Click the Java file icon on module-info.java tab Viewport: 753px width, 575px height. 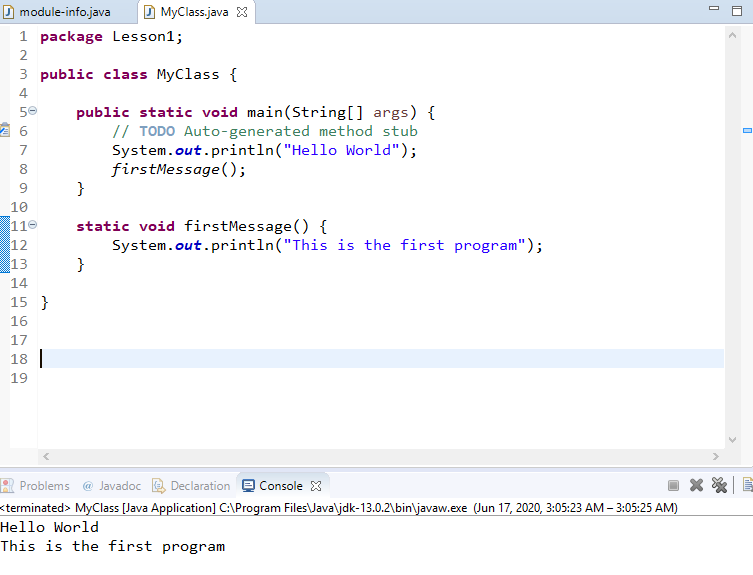(x=8, y=12)
